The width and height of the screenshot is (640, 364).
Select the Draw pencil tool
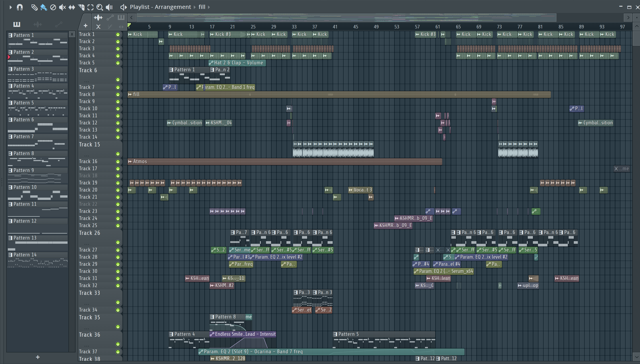(34, 7)
